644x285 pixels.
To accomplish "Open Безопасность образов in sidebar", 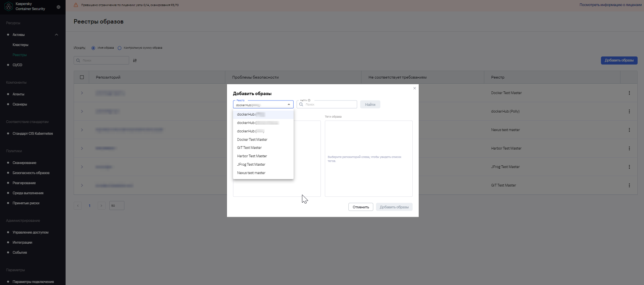I will click(31, 173).
